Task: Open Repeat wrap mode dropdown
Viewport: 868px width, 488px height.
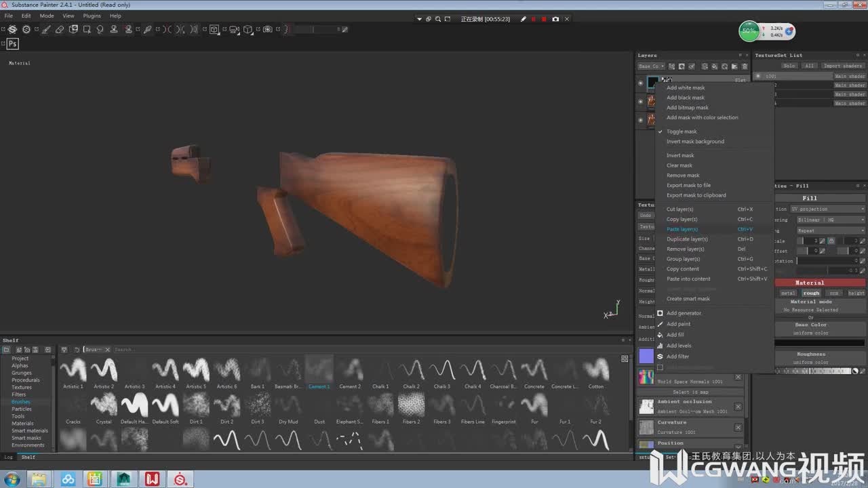Action: [x=831, y=230]
